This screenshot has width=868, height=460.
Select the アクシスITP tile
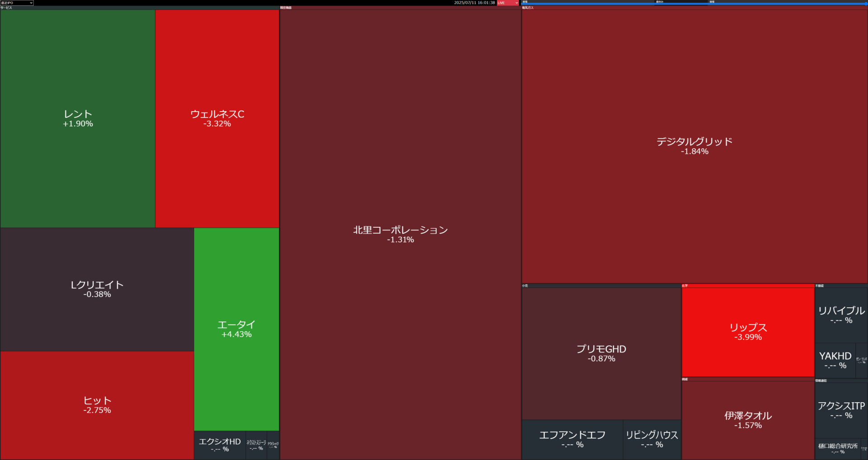841,410
